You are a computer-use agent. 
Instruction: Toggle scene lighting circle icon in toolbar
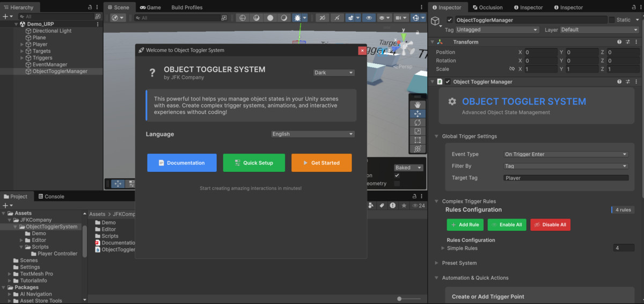283,18
